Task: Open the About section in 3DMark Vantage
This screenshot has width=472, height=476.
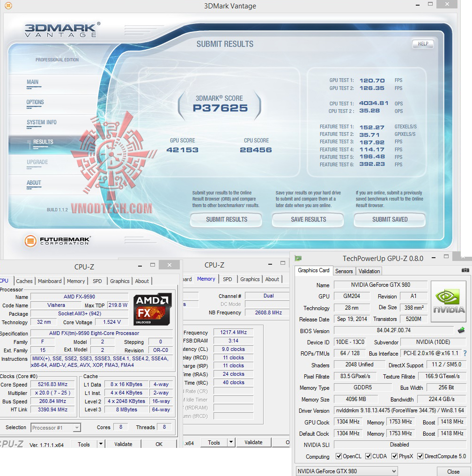Action: click(34, 183)
